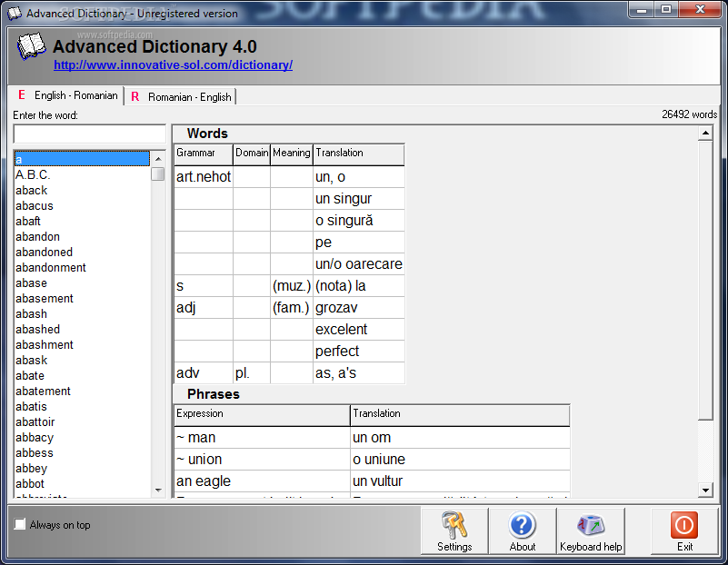Select 'abandoned' in the word list
Viewport: 728px width, 565px height.
click(82, 252)
